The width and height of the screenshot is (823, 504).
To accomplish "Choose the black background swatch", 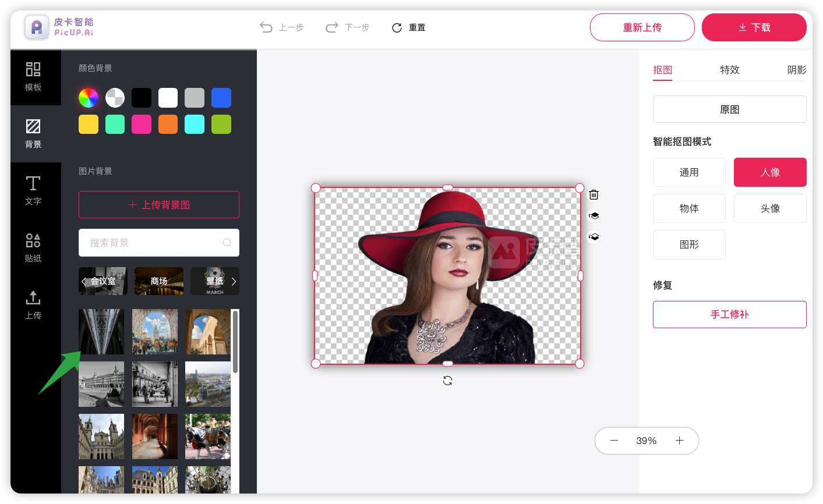I will (x=142, y=98).
